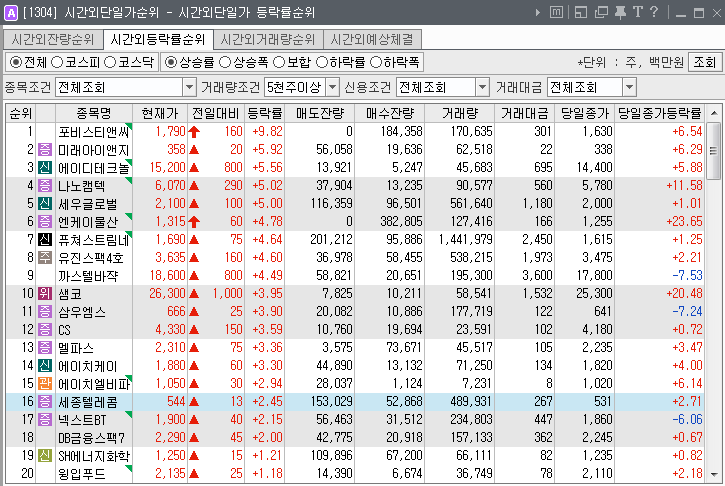Open help with the question mark icon
725x486 pixels.
click(654, 12)
